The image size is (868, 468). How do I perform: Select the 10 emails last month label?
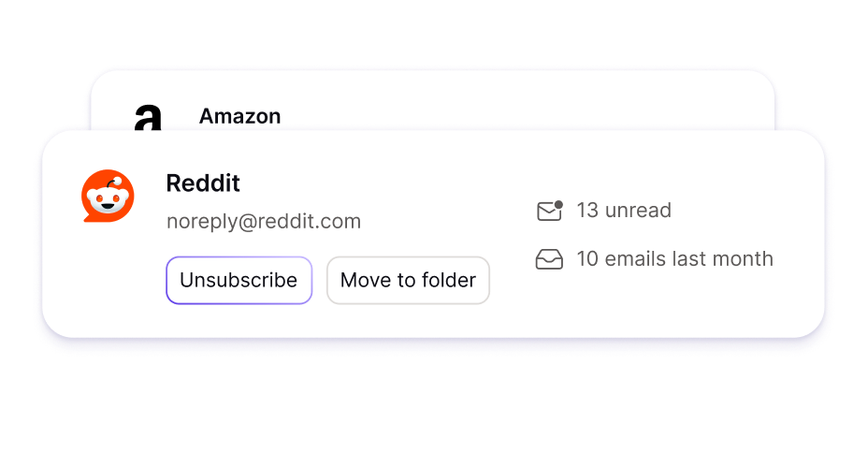pyautogui.click(x=674, y=258)
